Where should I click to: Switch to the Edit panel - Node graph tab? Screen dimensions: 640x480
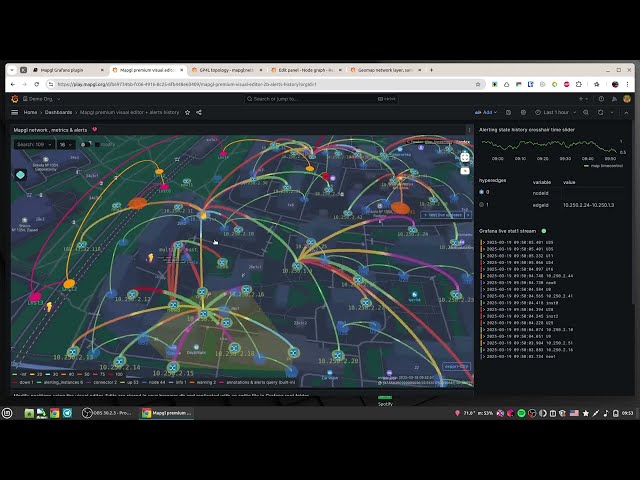[306, 70]
